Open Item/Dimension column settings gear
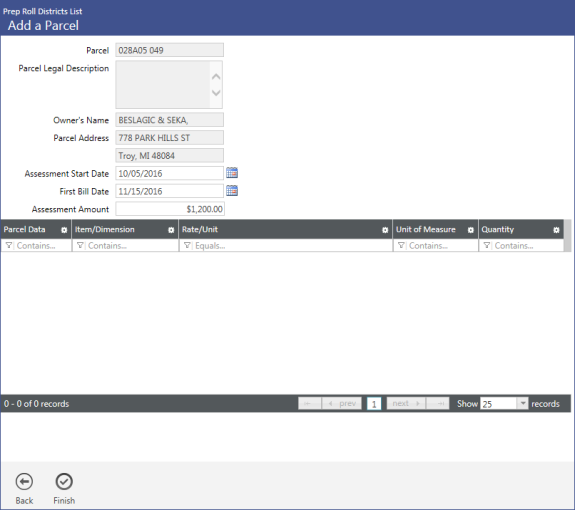The height and width of the screenshot is (510, 575). click(x=171, y=230)
